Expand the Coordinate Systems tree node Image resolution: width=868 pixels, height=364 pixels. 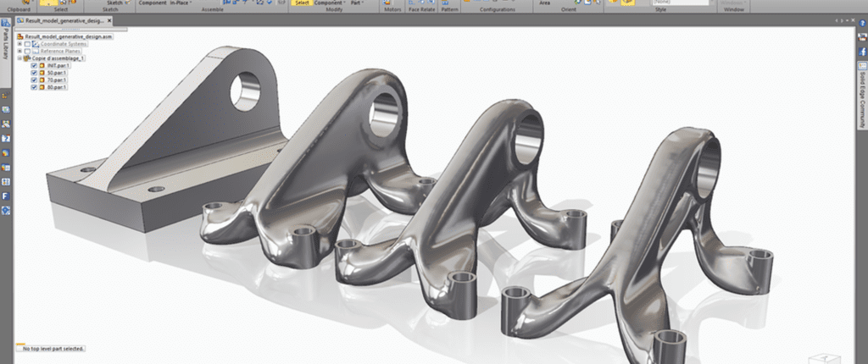pyautogui.click(x=20, y=44)
